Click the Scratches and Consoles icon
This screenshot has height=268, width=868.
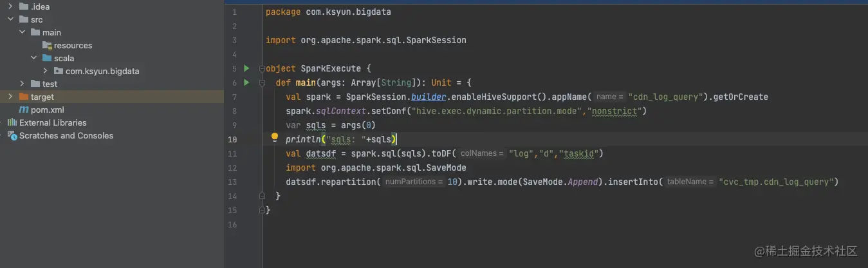12,135
